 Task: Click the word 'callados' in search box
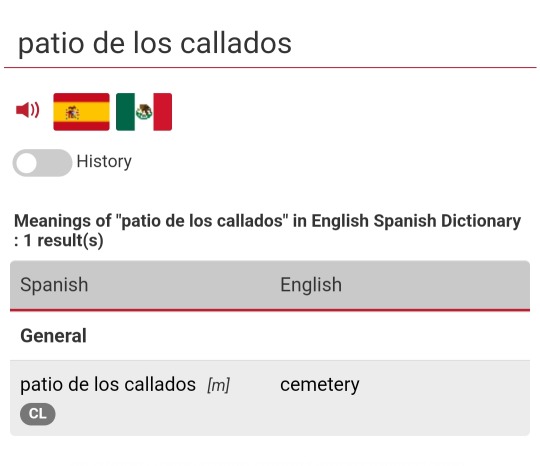tap(236, 44)
